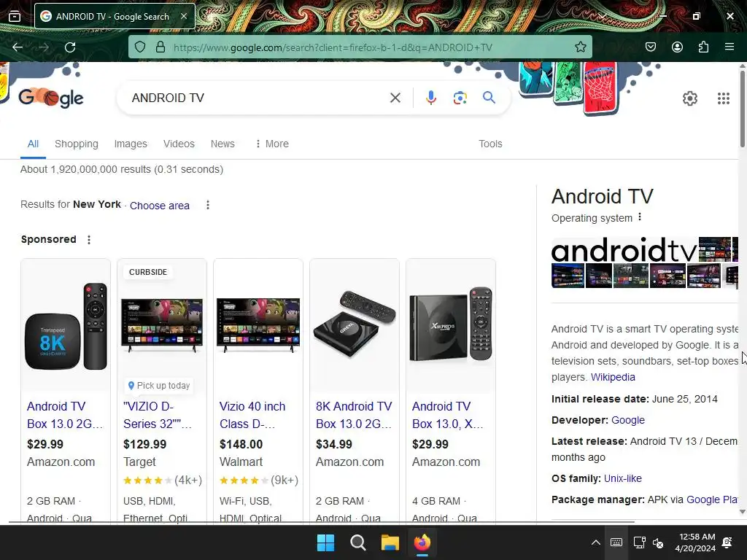This screenshot has width=747, height=560.
Task: Open Extensions puzzle icon
Action: [x=703, y=47]
